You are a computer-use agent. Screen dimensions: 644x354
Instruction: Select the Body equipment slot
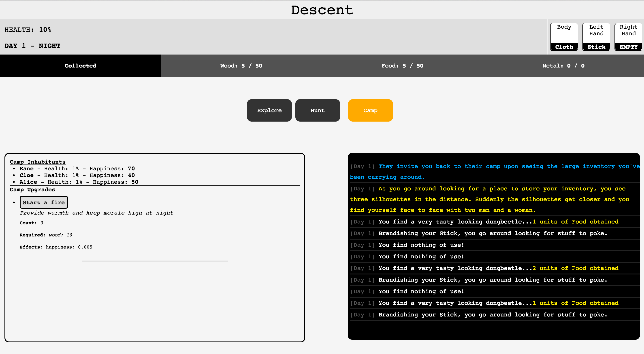(x=564, y=37)
